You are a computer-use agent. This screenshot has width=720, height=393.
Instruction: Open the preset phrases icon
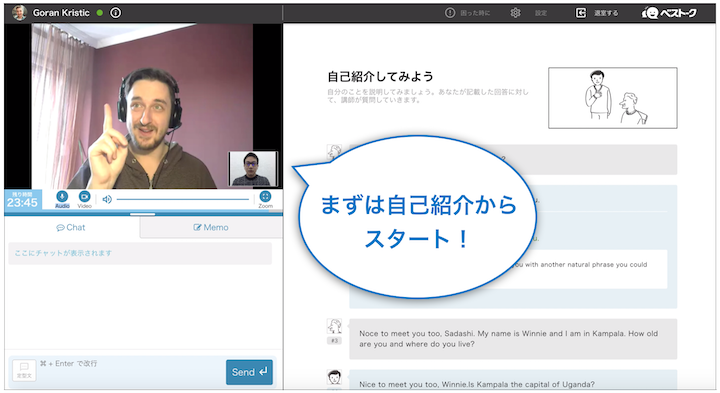coord(24,370)
